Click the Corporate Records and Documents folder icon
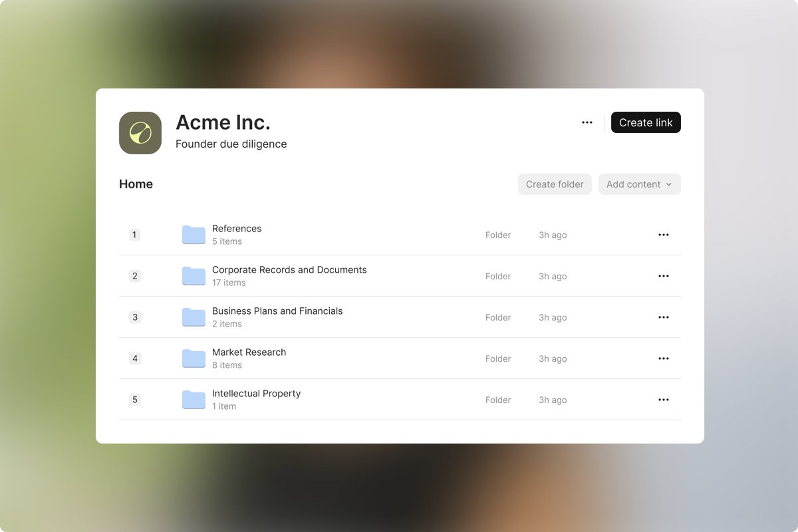Viewport: 798px width, 532px height. click(193, 276)
